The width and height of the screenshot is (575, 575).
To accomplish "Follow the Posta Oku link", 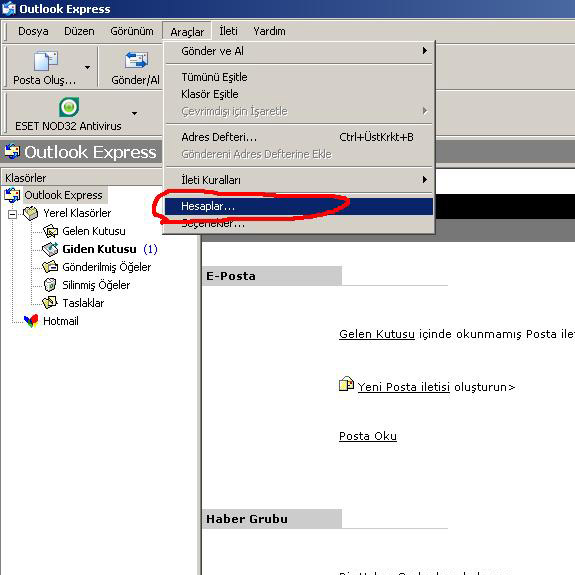I will pyautogui.click(x=368, y=436).
